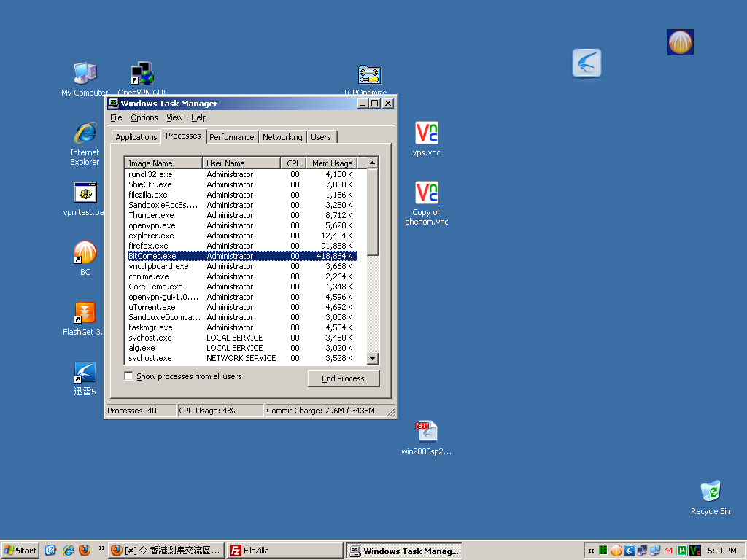The image size is (747, 560).
Task: Open the win2003sp2 file on the desktop
Action: (x=426, y=432)
